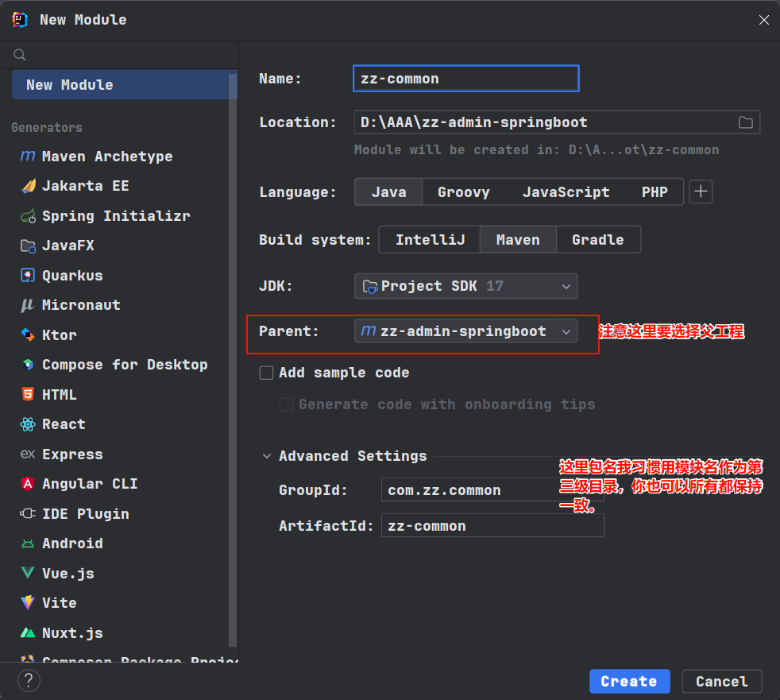Click the Android robot icon

tap(28, 543)
